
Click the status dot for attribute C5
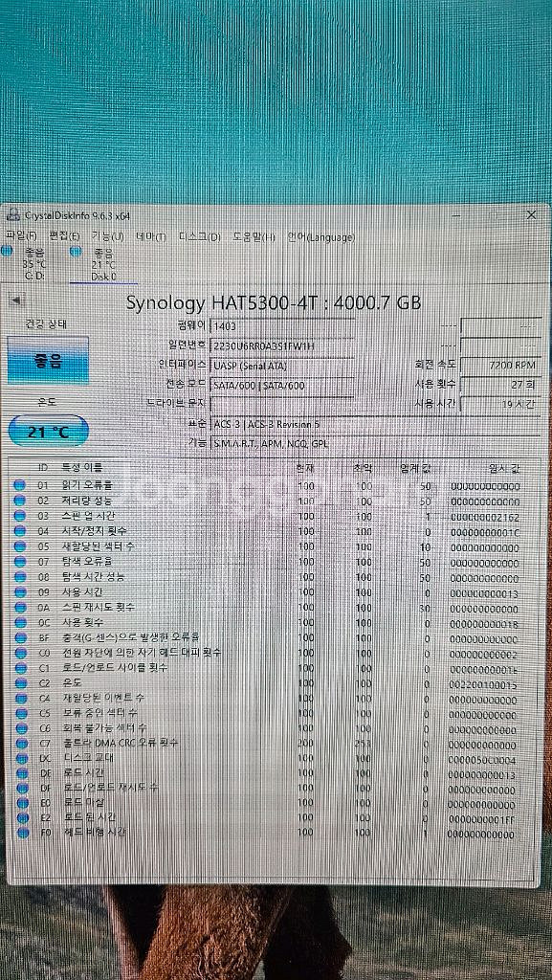pyautogui.click(x=20, y=712)
